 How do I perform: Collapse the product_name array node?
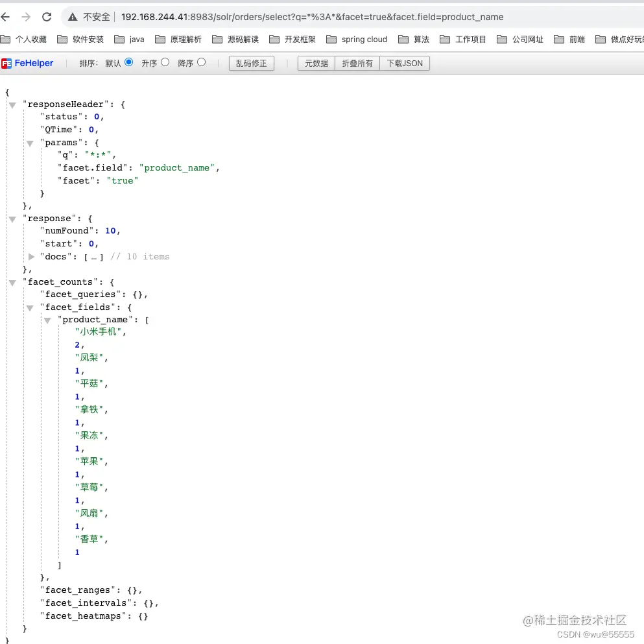coord(47,321)
